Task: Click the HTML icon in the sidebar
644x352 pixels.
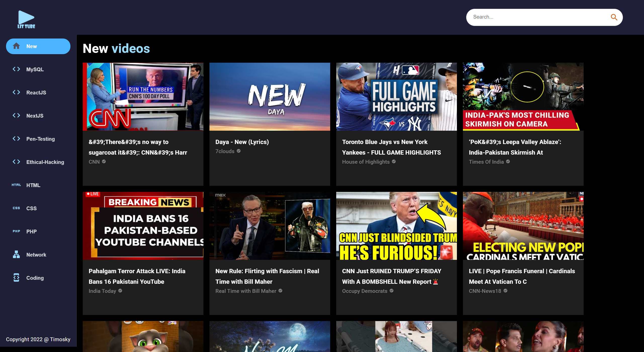Action: click(16, 185)
